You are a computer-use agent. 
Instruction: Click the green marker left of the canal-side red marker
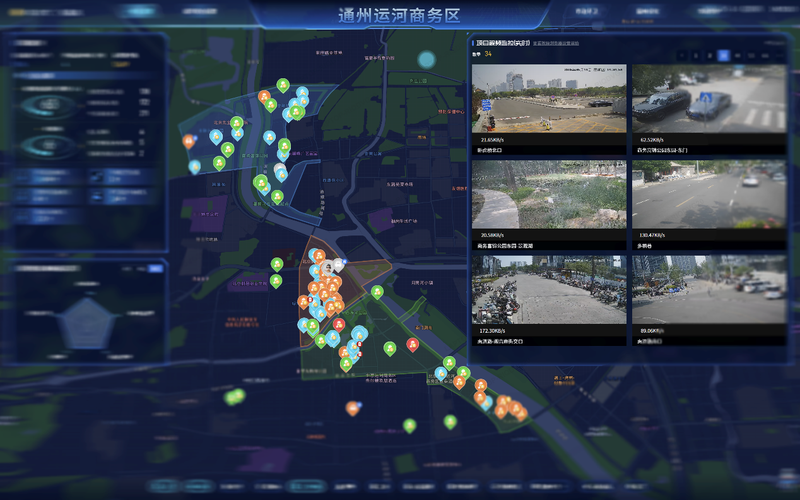click(x=390, y=349)
